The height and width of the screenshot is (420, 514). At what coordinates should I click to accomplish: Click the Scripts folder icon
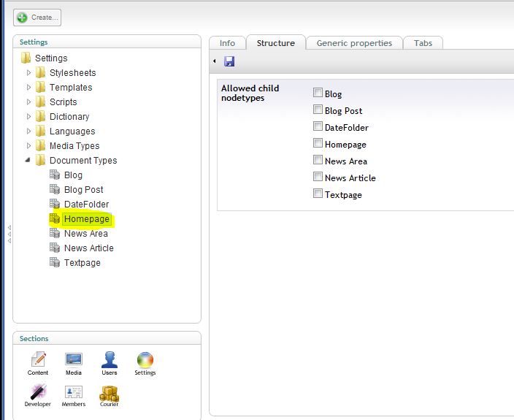tap(40, 102)
